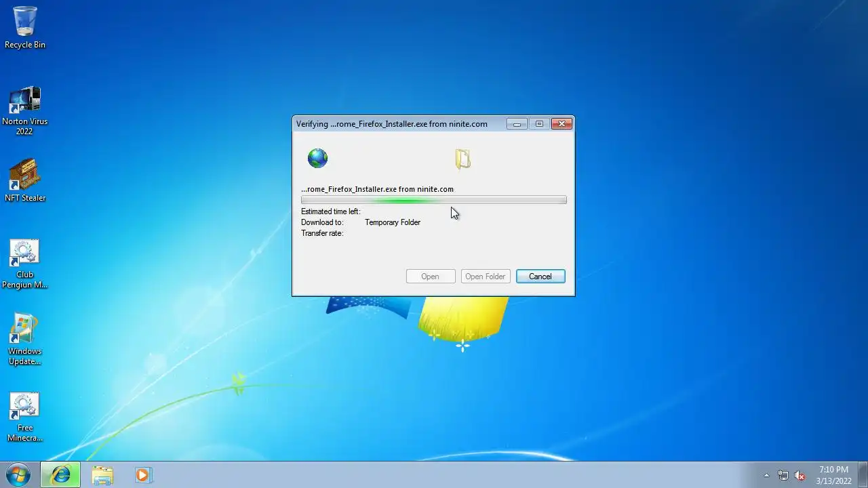Select the Free Minecraft shortcut icon
The width and height of the screenshot is (868, 488).
25,417
